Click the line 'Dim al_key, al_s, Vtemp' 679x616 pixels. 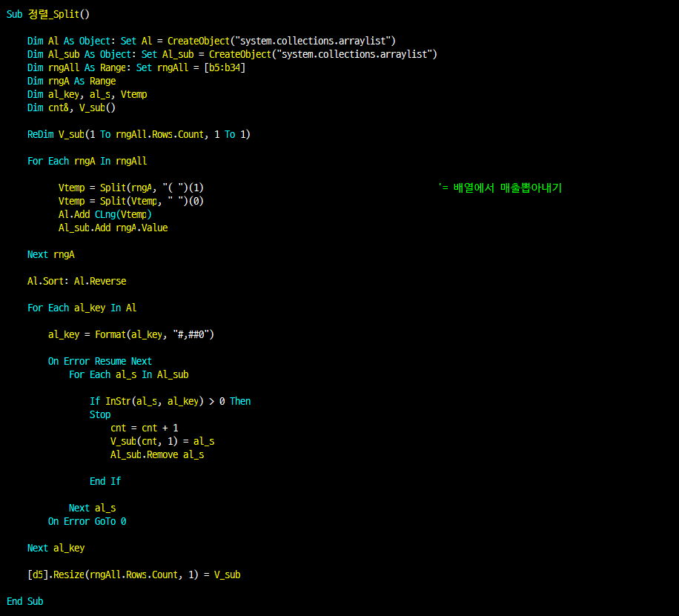click(x=87, y=95)
